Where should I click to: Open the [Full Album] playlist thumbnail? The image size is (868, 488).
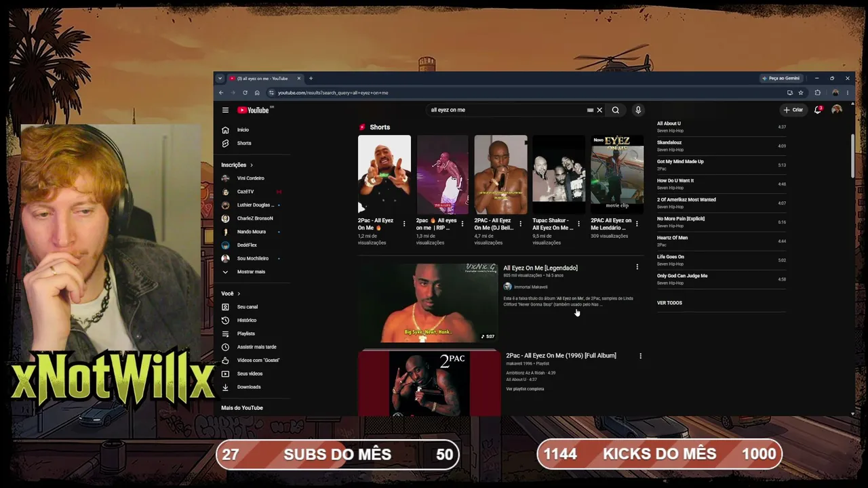coord(429,383)
